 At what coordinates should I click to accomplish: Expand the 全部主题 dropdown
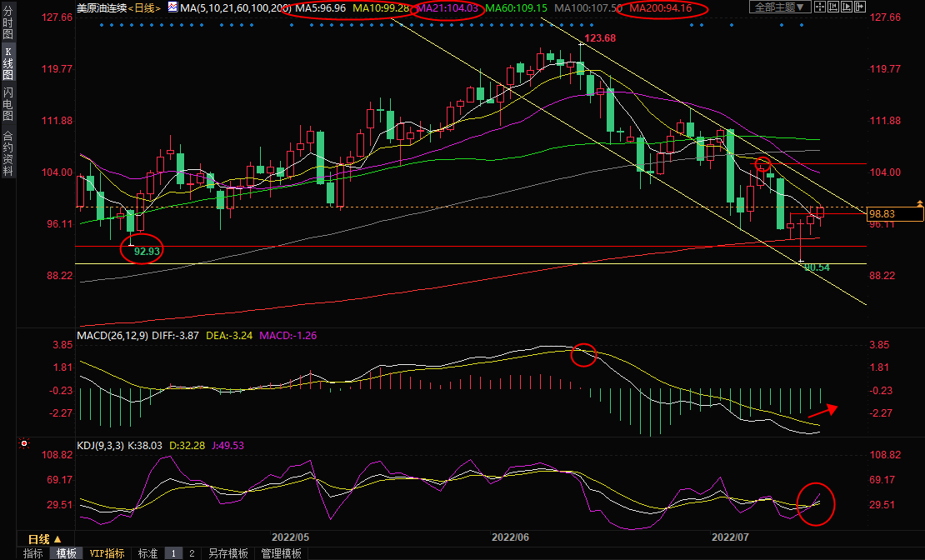click(780, 7)
